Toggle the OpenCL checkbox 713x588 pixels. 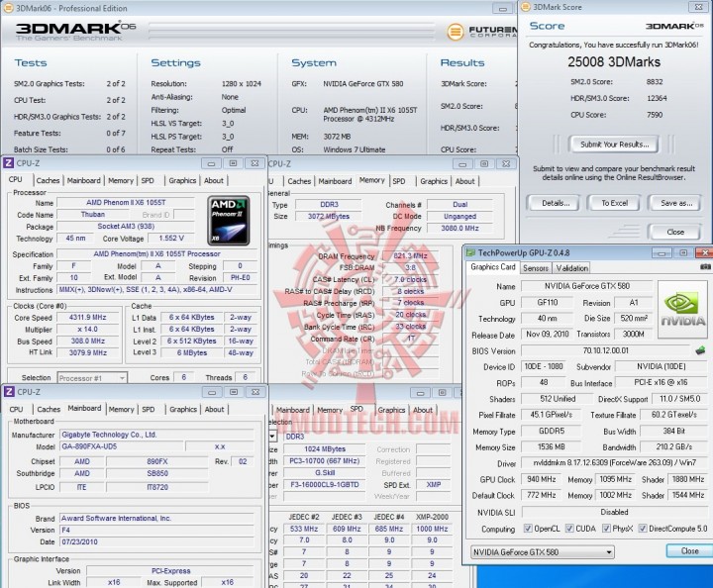[x=528, y=529]
